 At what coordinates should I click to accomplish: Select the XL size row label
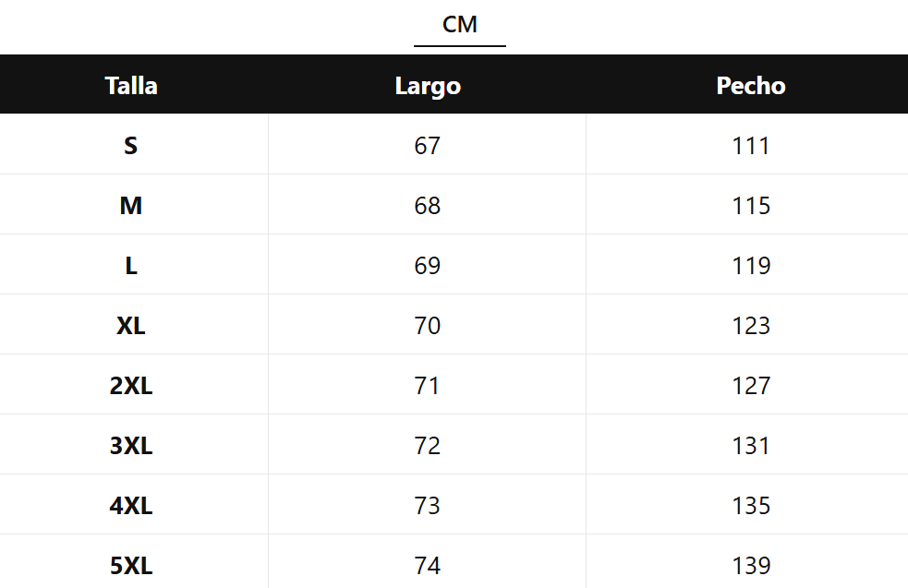point(131,326)
